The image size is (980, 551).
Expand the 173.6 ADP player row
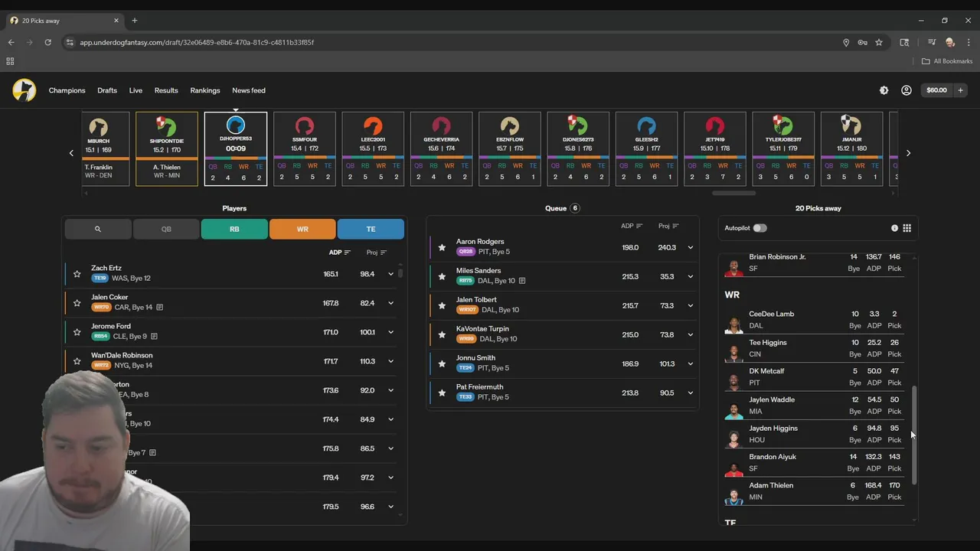tap(390, 390)
